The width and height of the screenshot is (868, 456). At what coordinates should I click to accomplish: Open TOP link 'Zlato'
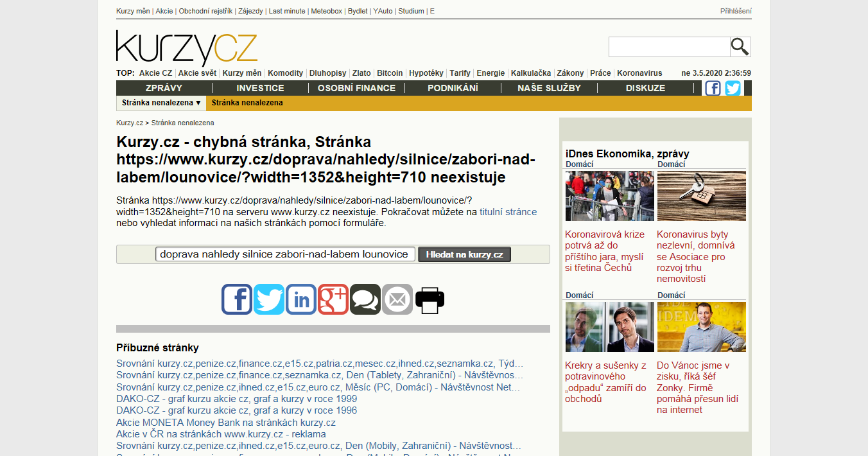pyautogui.click(x=361, y=73)
